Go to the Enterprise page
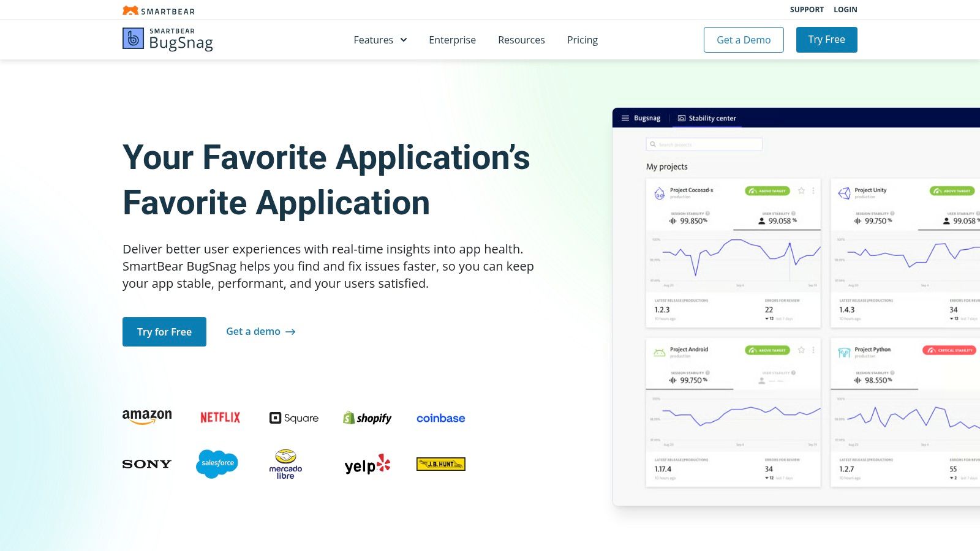The image size is (980, 551). tap(452, 40)
